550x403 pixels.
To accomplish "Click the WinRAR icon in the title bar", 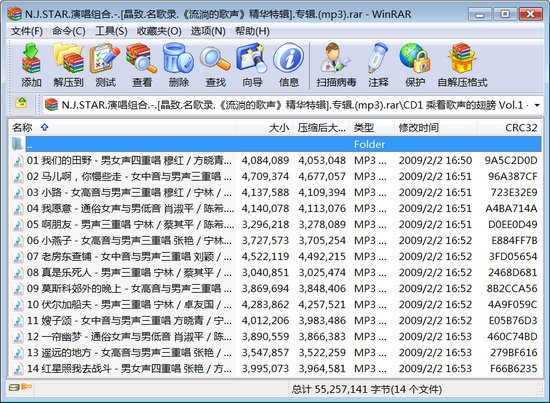I will [x=14, y=14].
